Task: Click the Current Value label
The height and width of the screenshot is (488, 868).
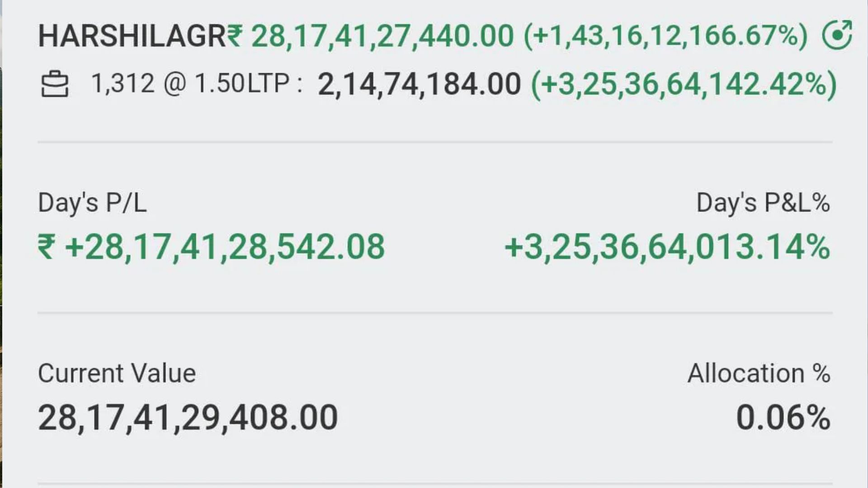Action: click(117, 374)
